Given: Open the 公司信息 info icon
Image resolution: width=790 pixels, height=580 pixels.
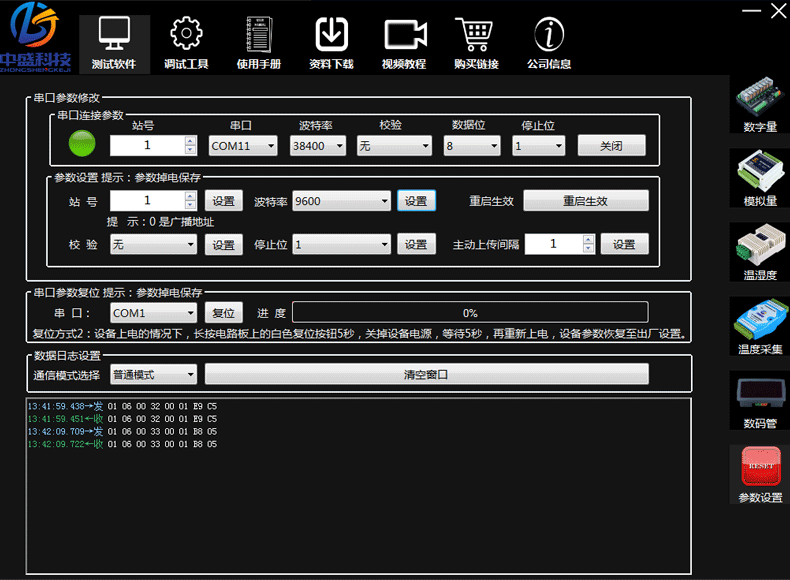Looking at the screenshot, I should (549, 44).
